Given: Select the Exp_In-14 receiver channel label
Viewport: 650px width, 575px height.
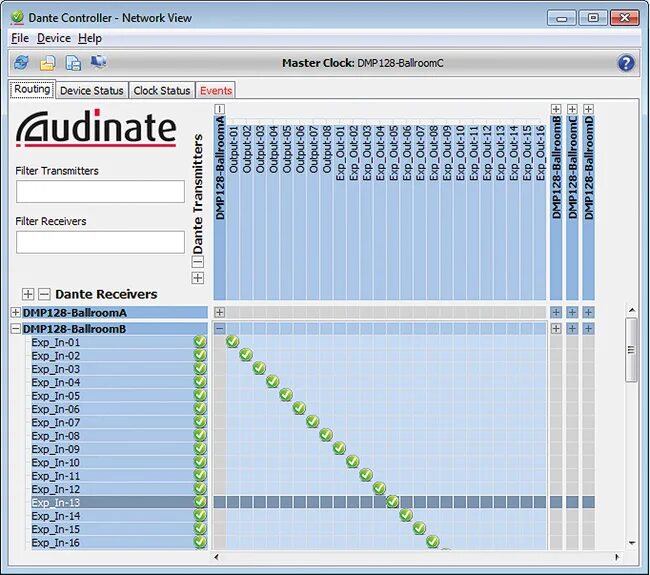Looking at the screenshot, I should pyautogui.click(x=56, y=516).
